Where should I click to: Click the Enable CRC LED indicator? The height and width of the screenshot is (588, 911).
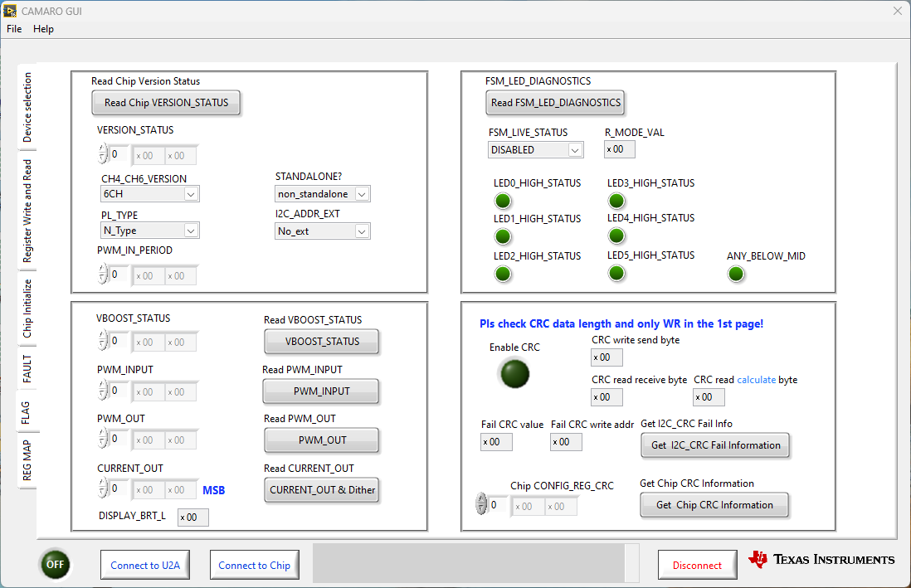click(x=514, y=374)
